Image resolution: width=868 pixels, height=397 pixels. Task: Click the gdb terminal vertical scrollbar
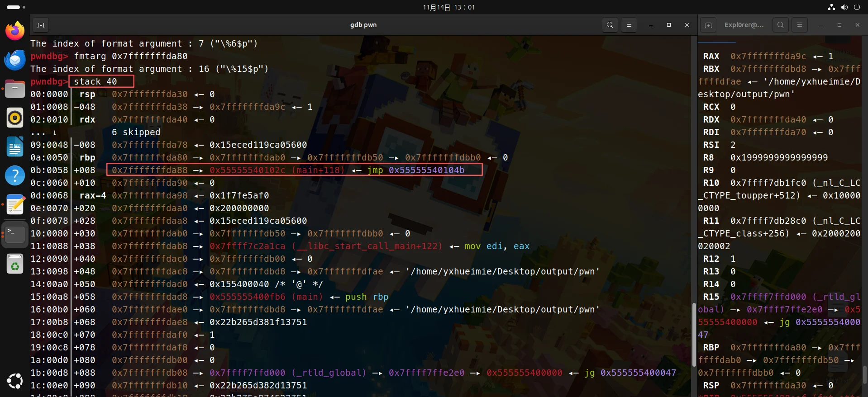pos(693,335)
